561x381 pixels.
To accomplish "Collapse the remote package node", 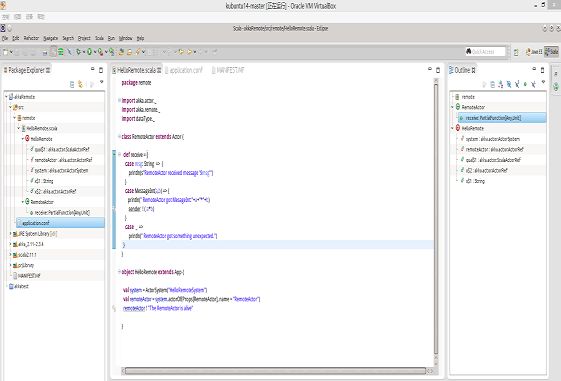I will pos(15,118).
